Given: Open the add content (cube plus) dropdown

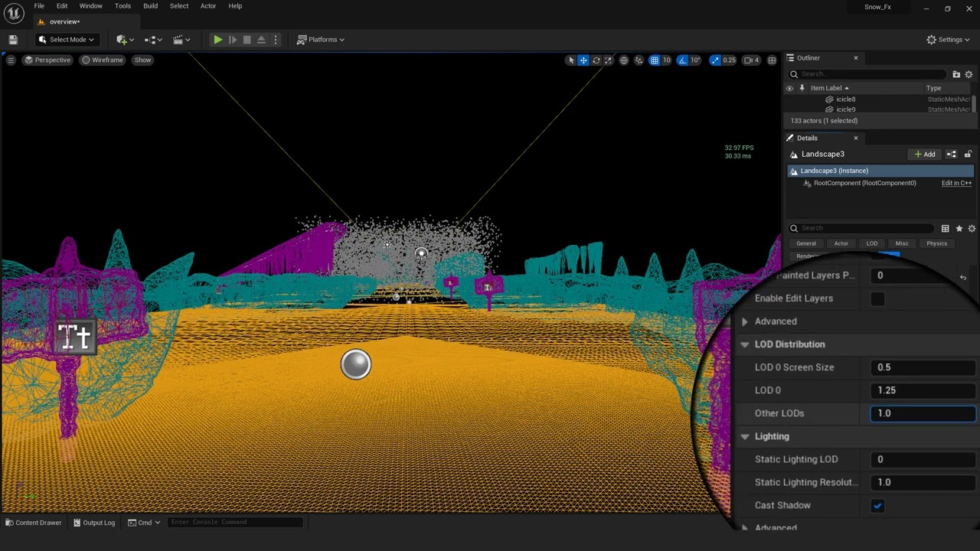Looking at the screenshot, I should [x=125, y=40].
